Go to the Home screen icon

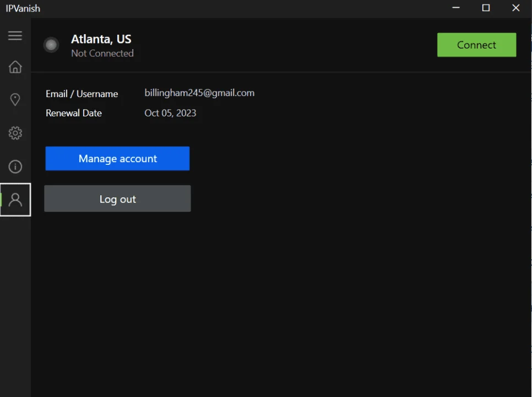(15, 67)
